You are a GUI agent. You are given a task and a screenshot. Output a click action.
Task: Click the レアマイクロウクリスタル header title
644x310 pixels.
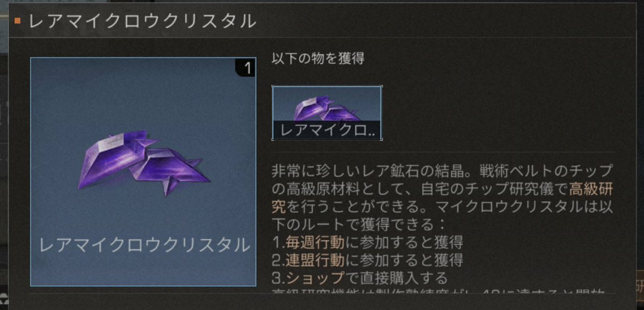[x=142, y=21]
